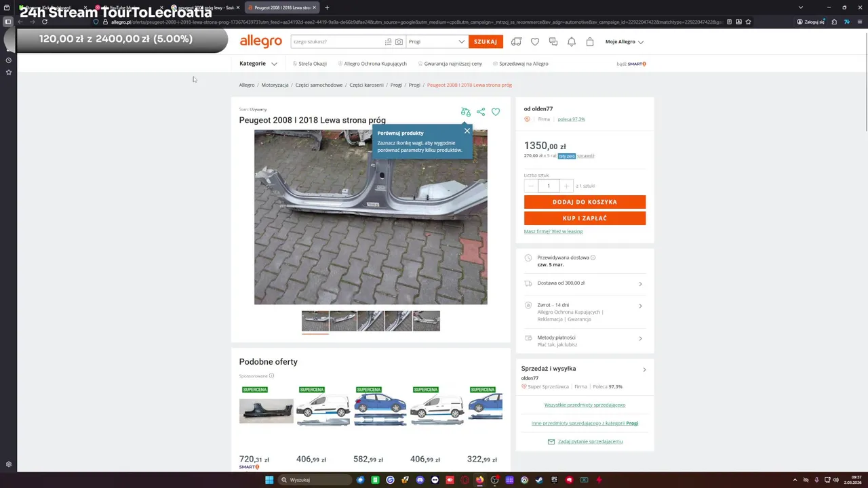The width and height of the screenshot is (868, 488).
Task: Open the delivery truck icon in header
Action: 516,41
